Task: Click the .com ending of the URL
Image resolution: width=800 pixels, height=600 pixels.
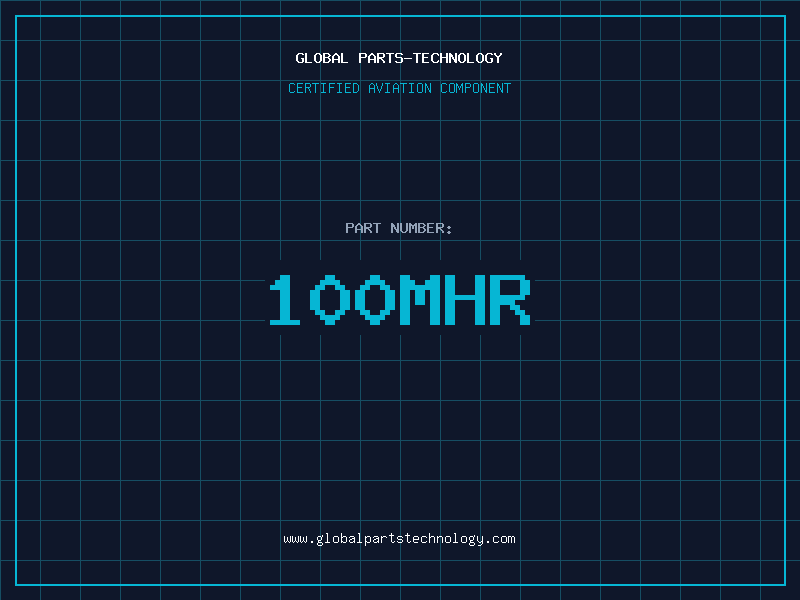Action: coord(500,538)
